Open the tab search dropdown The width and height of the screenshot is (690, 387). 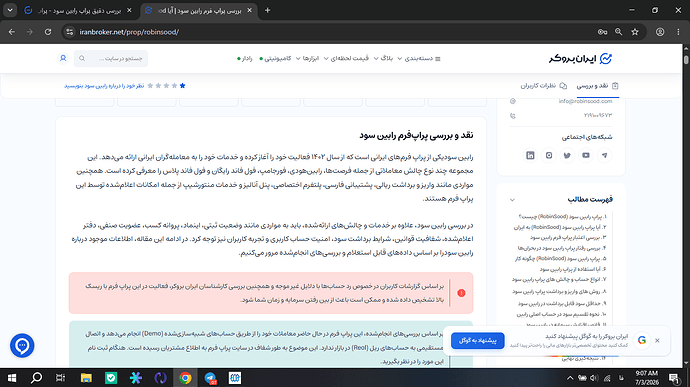10,10
